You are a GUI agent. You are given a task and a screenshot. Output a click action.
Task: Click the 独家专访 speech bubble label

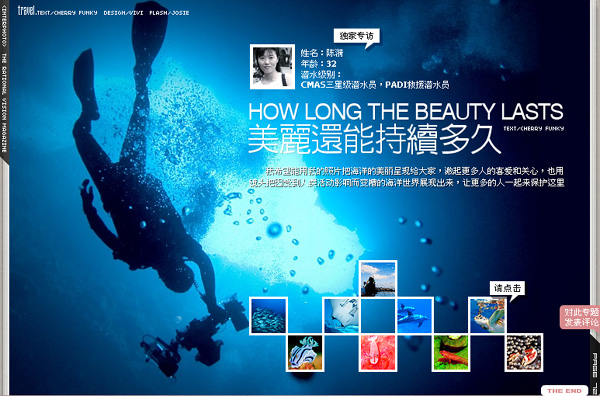click(357, 37)
